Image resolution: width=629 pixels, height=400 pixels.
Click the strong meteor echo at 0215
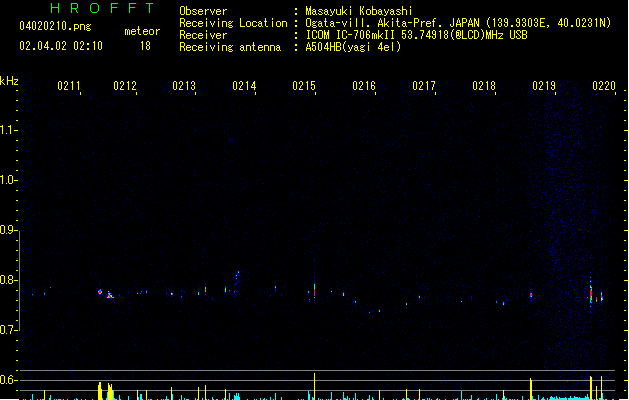tap(314, 290)
